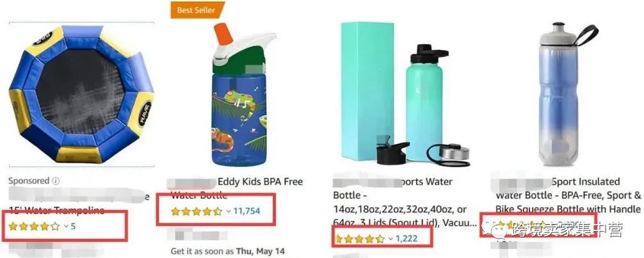Open the blue water trampoline product image
The height and width of the screenshot is (258, 644).
[81, 94]
